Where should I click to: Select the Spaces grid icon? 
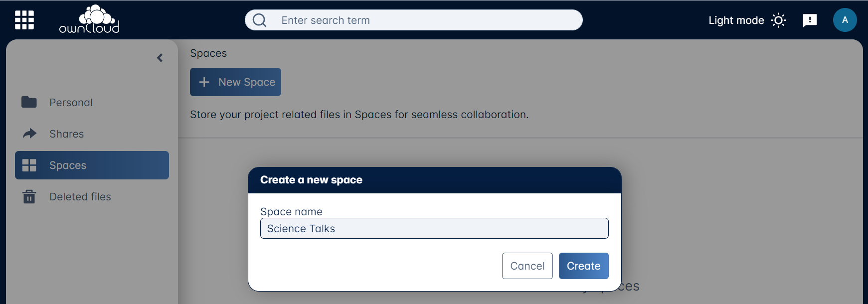29,165
